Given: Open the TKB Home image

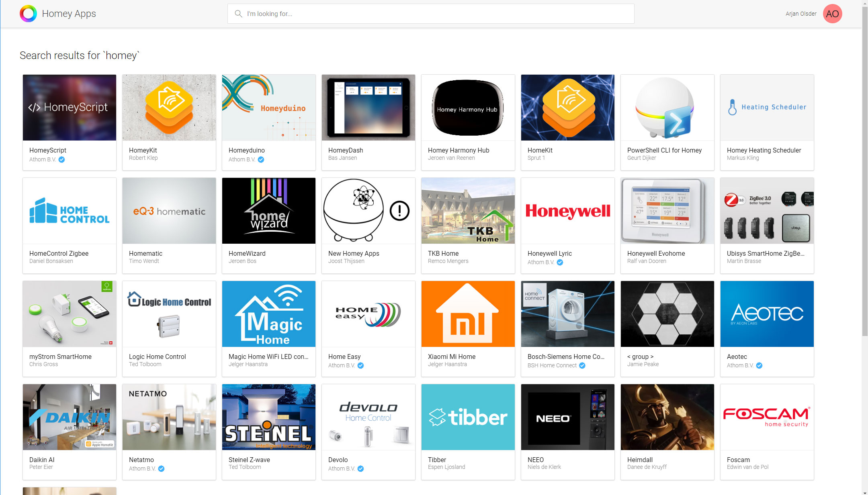Looking at the screenshot, I should (x=468, y=211).
